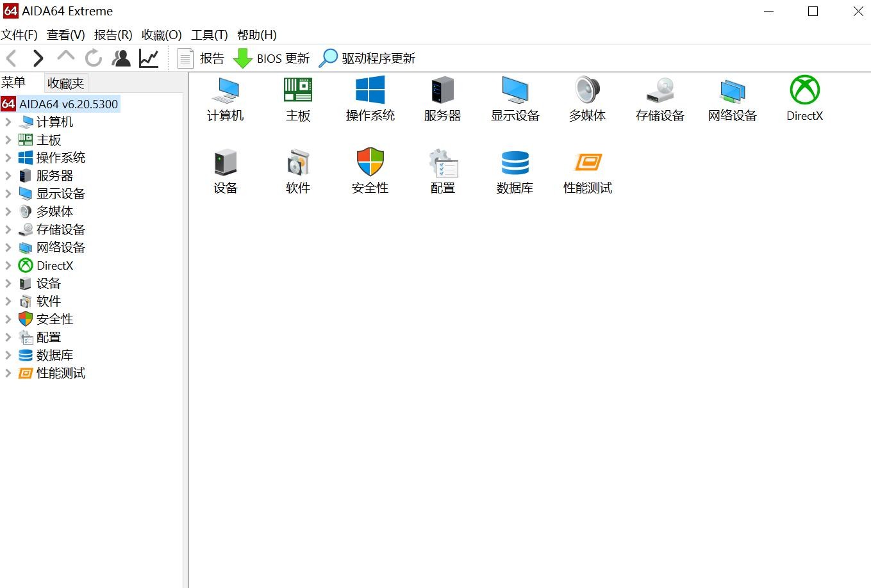
Task: Switch to the 收藏夹 tab
Action: point(65,83)
